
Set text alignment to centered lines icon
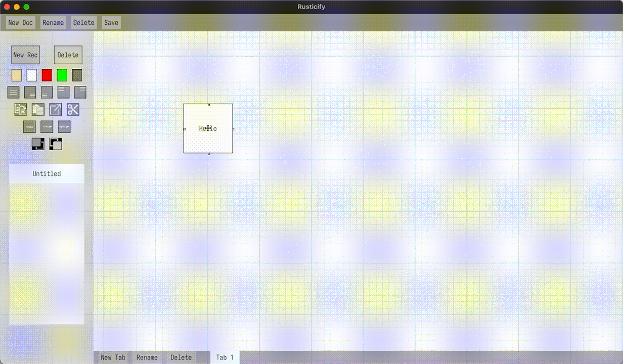point(14,93)
